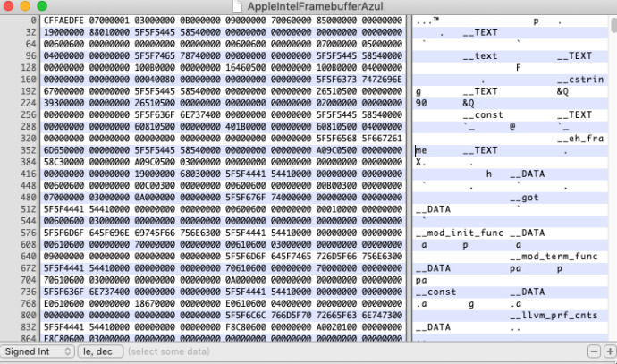Click the __got text in the ASCII column
Screen dimensions: 617x364
click(x=525, y=198)
